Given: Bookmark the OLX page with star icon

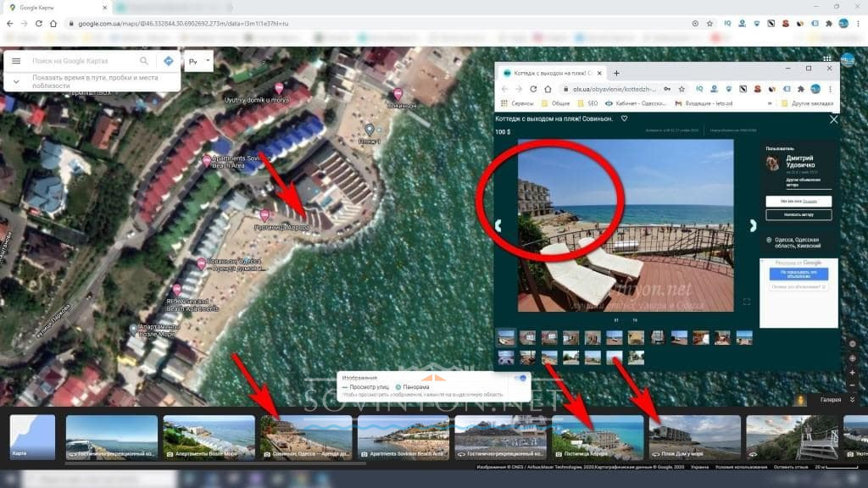Looking at the screenshot, I should pos(681,89).
